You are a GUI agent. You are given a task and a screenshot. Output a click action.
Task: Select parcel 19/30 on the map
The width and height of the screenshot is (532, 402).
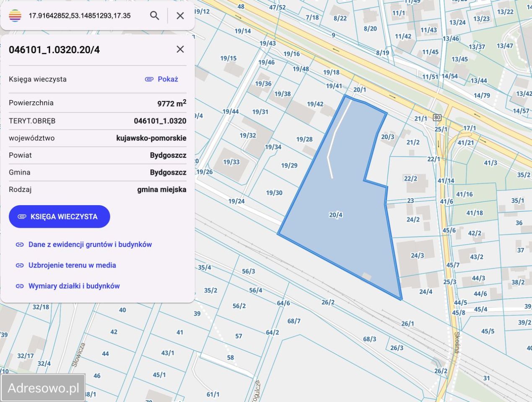pos(275,193)
